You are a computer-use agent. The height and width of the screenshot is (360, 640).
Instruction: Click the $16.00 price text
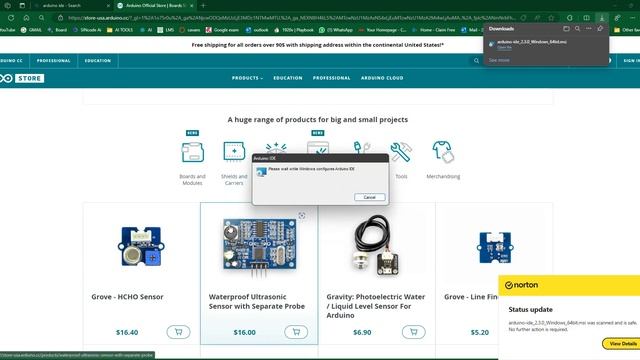(x=244, y=332)
